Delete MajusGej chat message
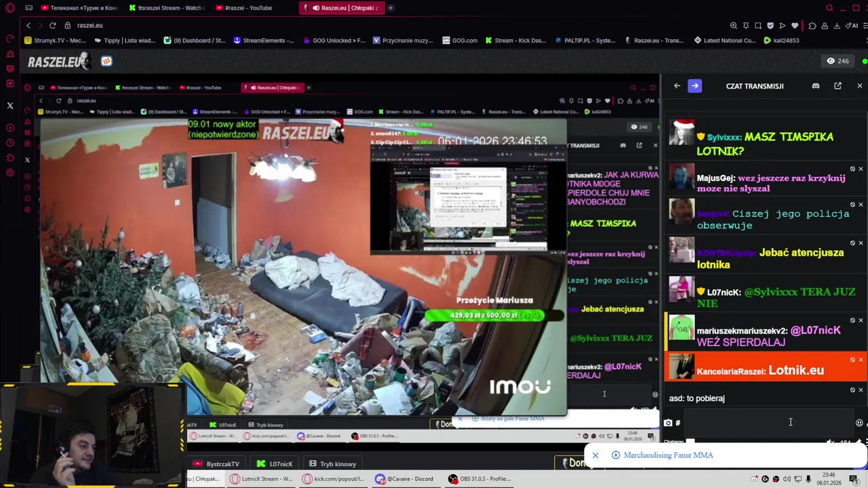This screenshot has width=868, height=488. click(861, 169)
